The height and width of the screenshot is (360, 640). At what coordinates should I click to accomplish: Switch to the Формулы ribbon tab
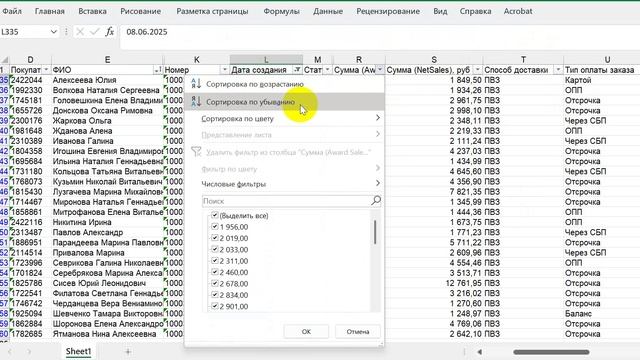[282, 11]
